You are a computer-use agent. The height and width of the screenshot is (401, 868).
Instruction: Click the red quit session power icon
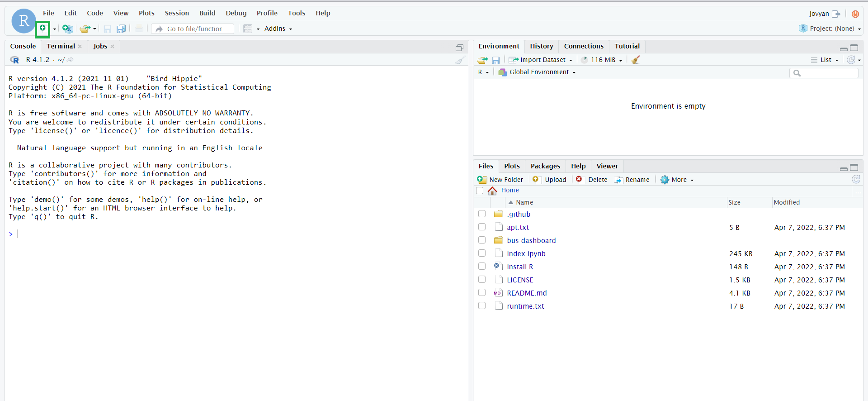[855, 14]
